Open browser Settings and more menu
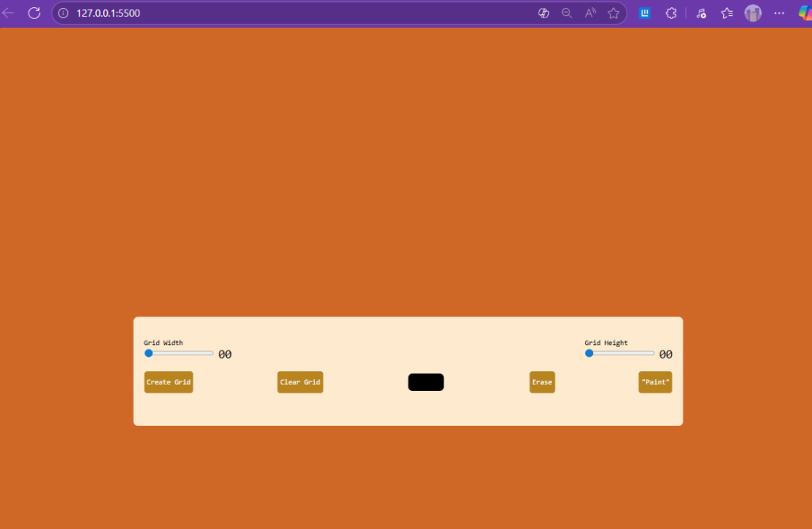This screenshot has height=529, width=812. point(779,13)
